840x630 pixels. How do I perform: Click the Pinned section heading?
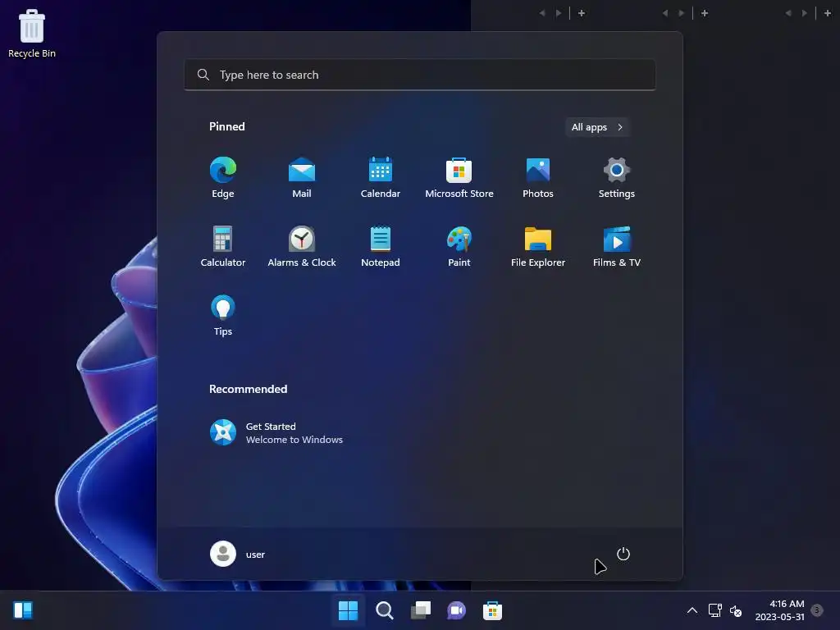pos(226,126)
